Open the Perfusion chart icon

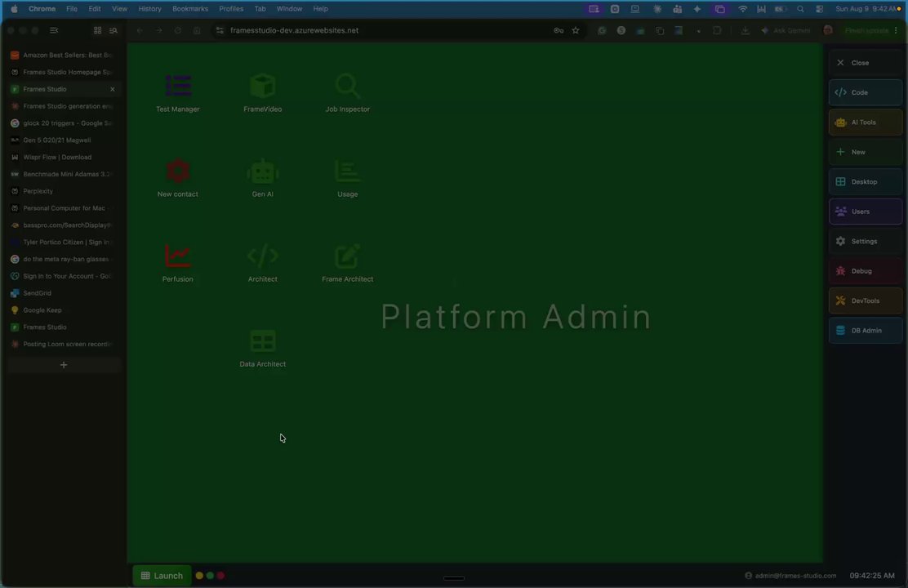[178, 263]
